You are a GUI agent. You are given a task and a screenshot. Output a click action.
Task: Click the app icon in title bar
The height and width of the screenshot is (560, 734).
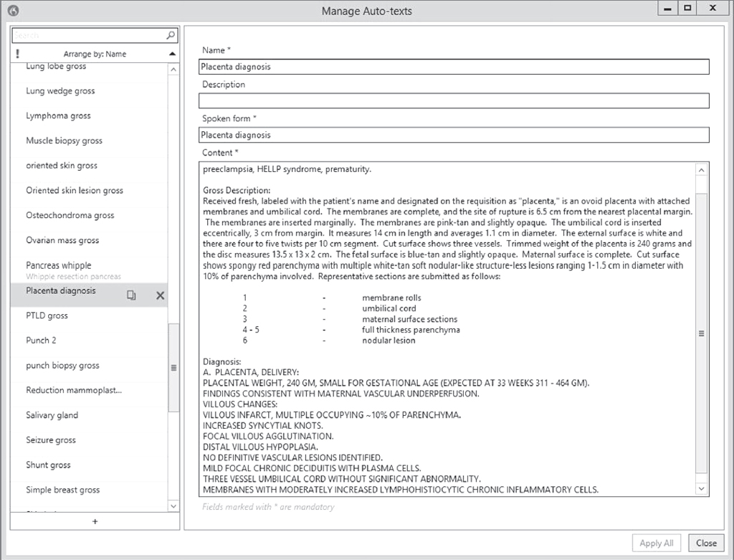click(12, 10)
